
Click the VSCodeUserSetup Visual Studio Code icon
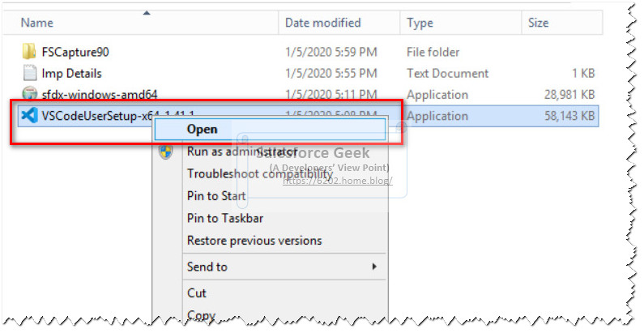coord(29,115)
